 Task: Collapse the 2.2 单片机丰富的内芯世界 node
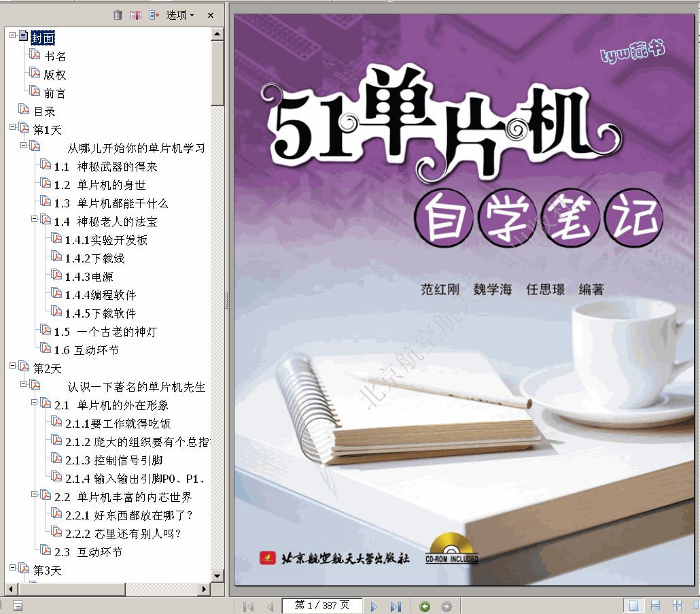click(35, 494)
